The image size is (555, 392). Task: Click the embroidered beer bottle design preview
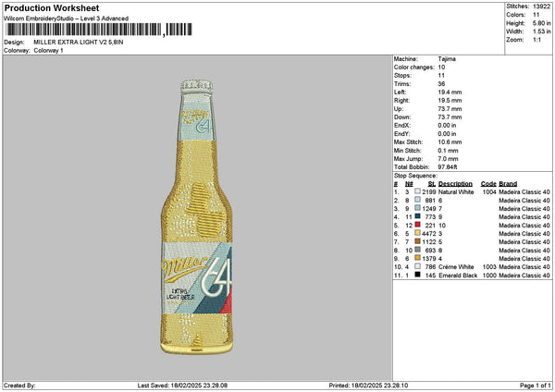click(x=197, y=217)
